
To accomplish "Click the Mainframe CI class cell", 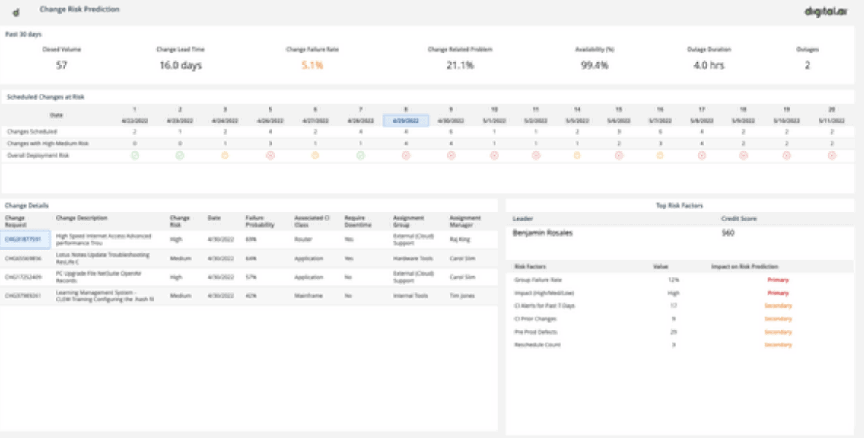I will tap(308, 295).
